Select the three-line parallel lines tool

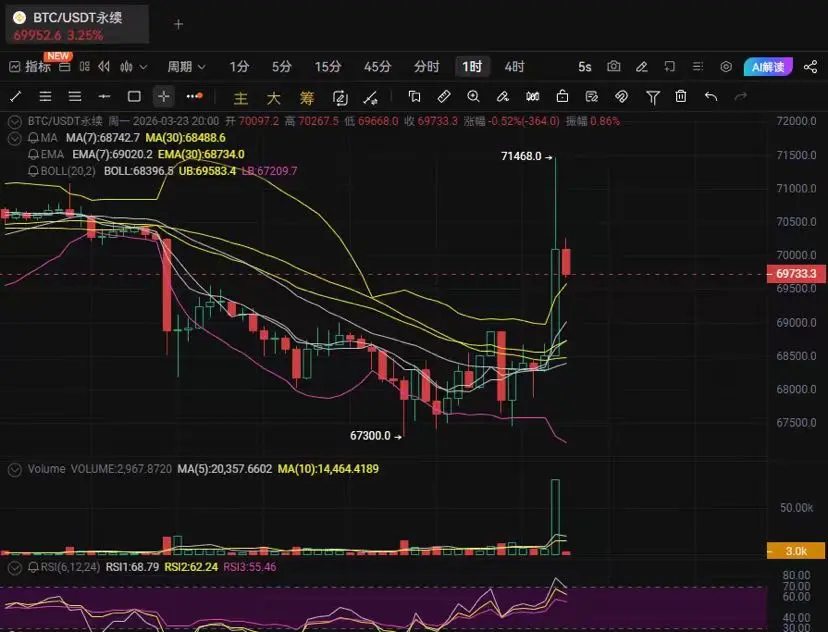click(x=45, y=96)
